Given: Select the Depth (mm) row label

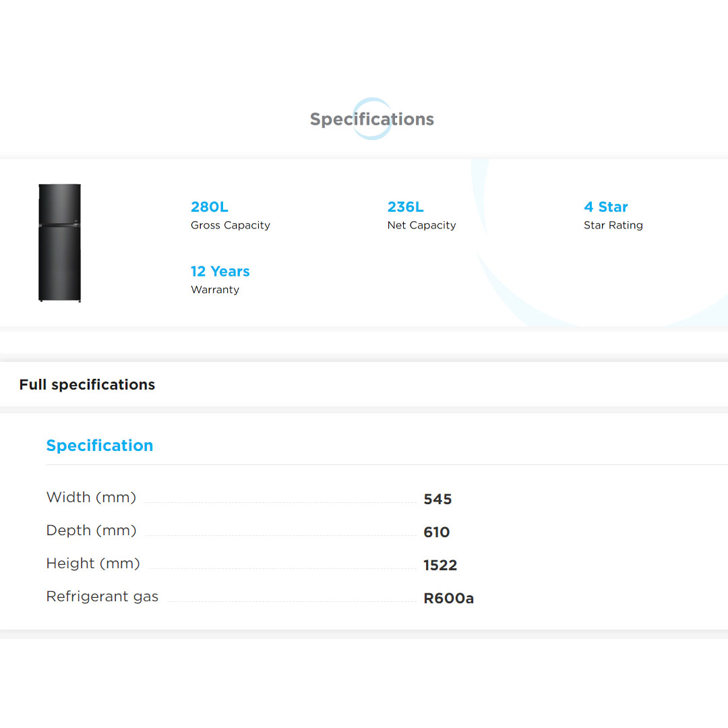Looking at the screenshot, I should click(x=91, y=530).
